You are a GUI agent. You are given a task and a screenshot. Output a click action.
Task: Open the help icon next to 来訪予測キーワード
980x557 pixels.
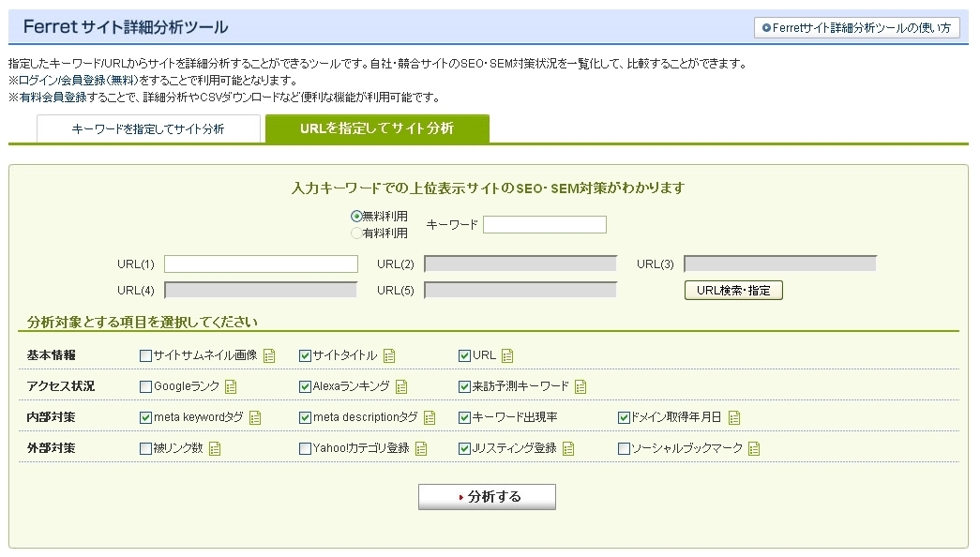point(580,386)
